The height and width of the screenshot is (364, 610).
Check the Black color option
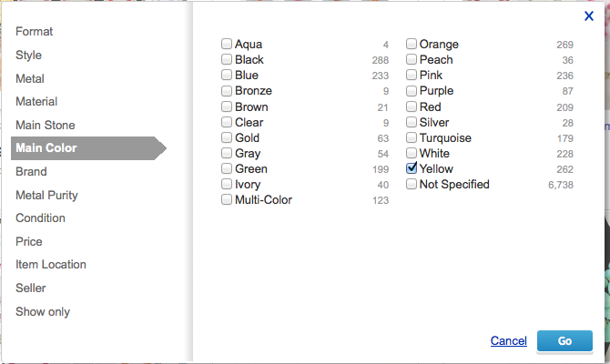(227, 60)
